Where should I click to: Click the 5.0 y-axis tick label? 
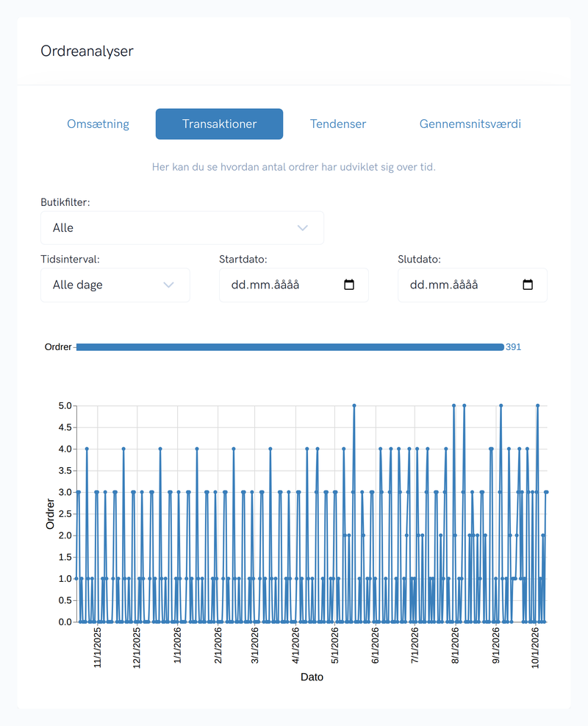coord(65,406)
